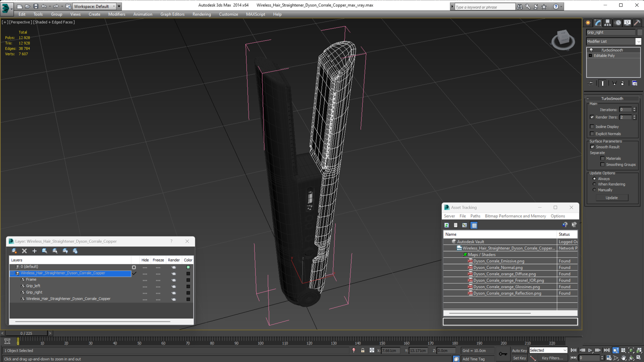Open the Create command panel tab
644x362 pixels.
[588, 23]
